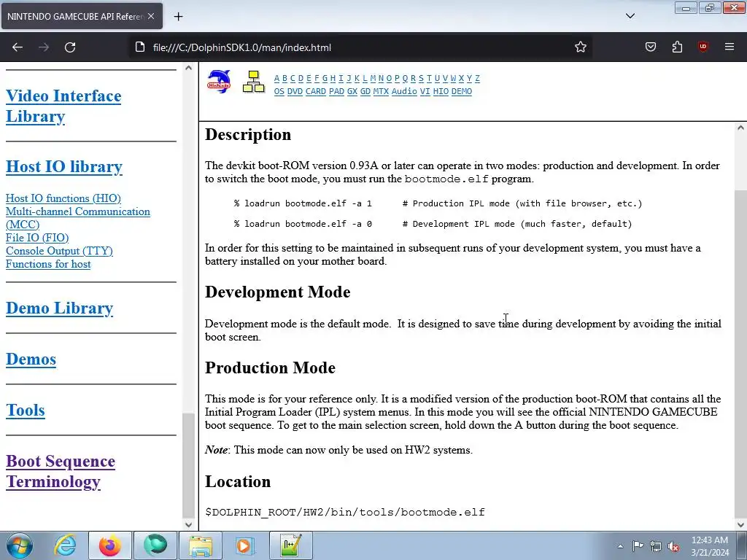Open Windows Media Player from taskbar

[245, 545]
